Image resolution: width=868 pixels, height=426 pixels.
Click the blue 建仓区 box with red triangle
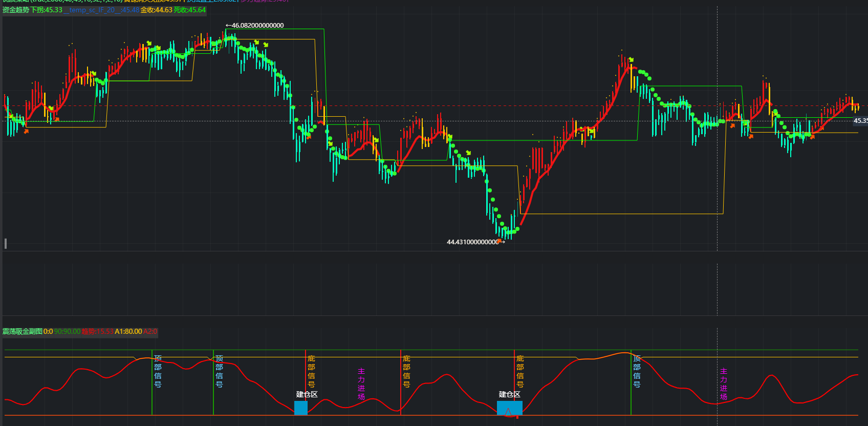510,408
